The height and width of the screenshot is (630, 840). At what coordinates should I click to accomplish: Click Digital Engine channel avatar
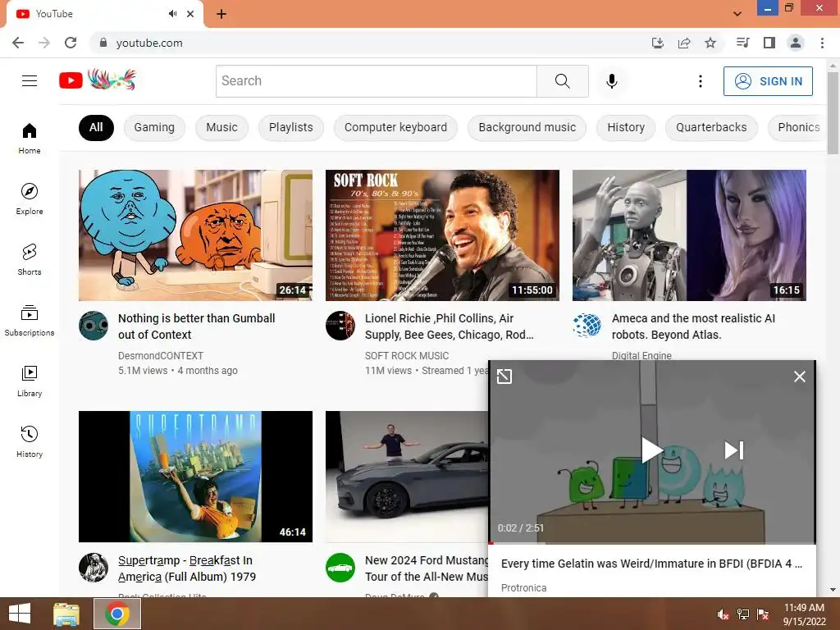(587, 326)
